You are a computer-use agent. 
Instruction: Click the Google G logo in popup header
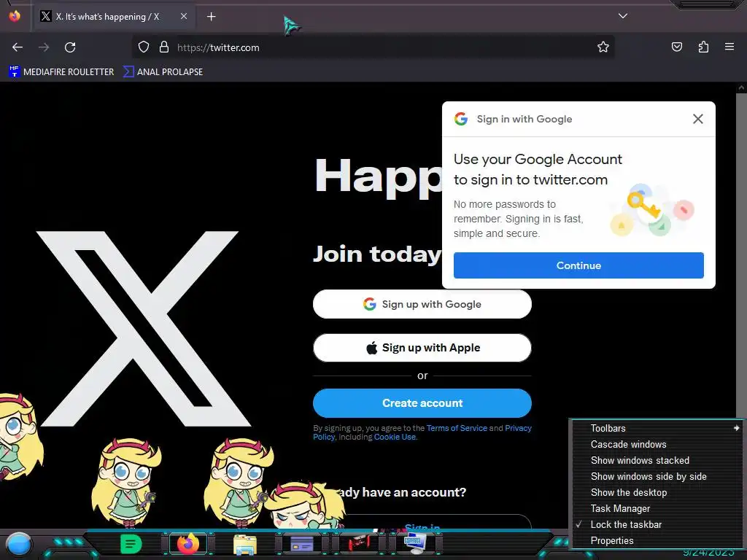(461, 119)
